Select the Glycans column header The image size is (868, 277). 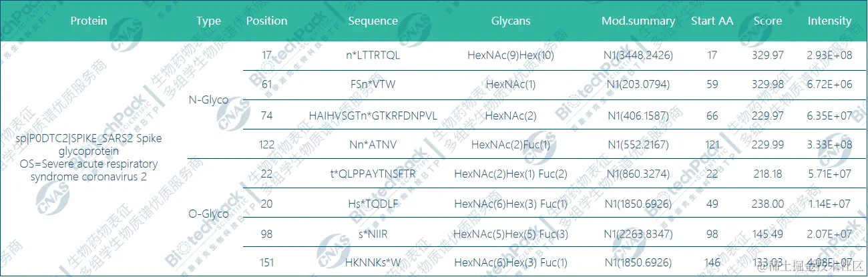(510, 21)
